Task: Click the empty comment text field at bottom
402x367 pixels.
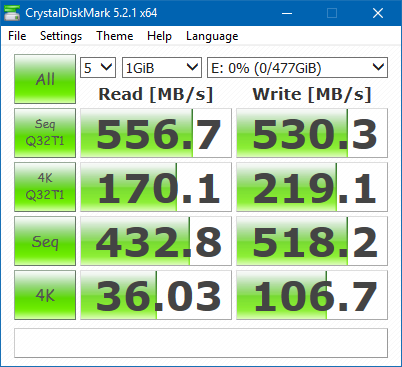Action: 201,343
